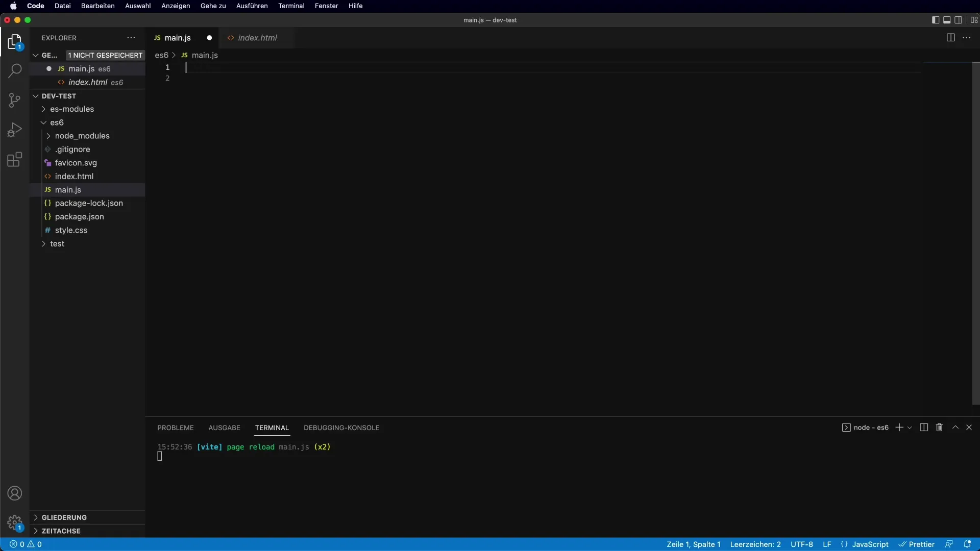The image size is (980, 551).
Task: Open the Explorer view in activity bar
Action: [x=15, y=41]
